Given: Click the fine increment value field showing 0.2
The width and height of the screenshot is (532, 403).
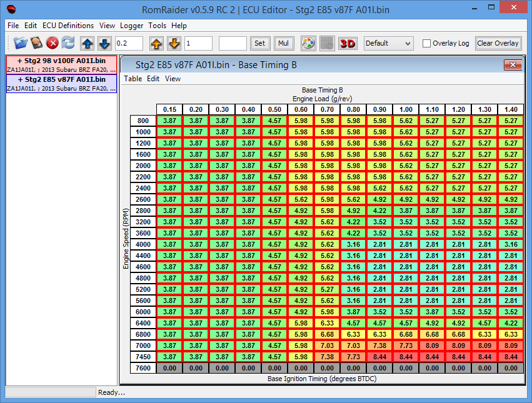Looking at the screenshot, I should 129,43.
